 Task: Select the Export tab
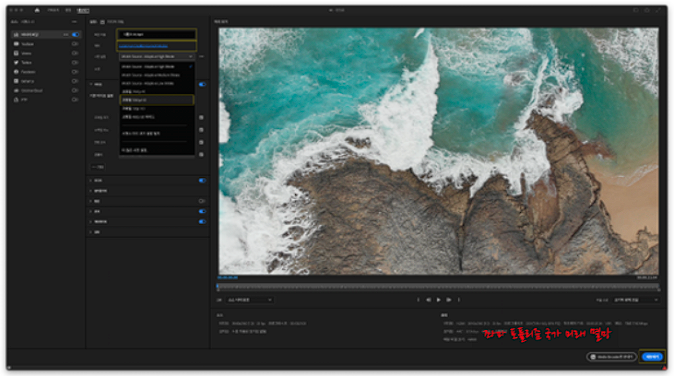83,10
